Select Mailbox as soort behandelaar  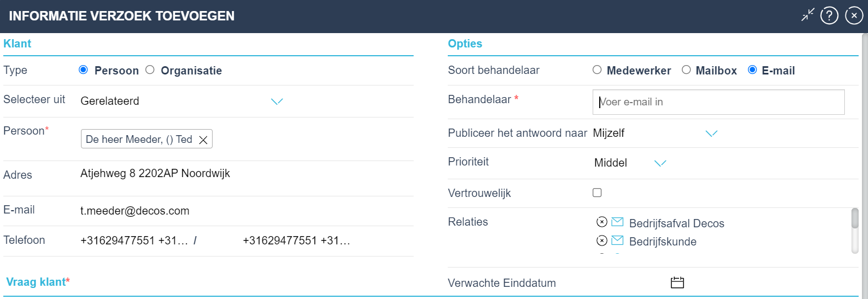[x=686, y=70]
